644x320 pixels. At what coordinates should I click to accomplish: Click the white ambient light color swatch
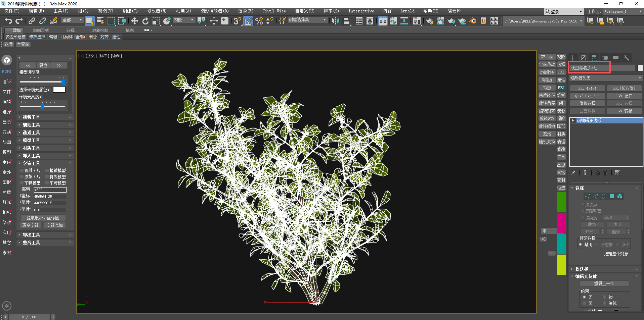pyautogui.click(x=59, y=90)
